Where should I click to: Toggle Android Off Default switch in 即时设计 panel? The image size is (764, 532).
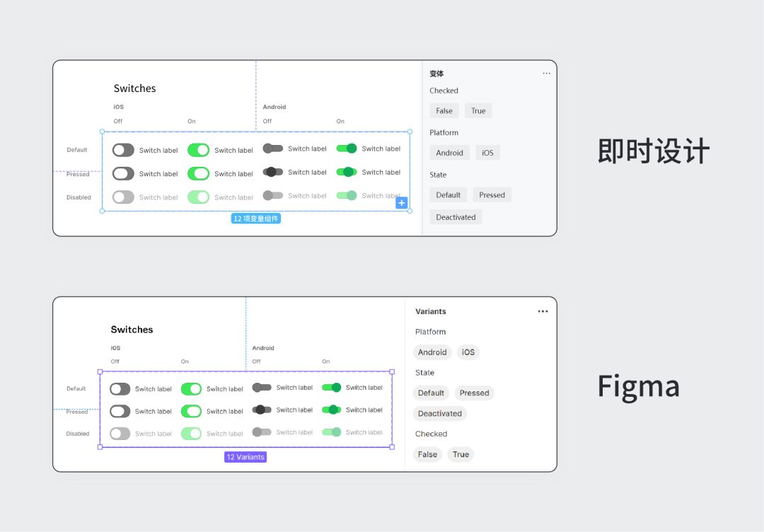tap(273, 149)
